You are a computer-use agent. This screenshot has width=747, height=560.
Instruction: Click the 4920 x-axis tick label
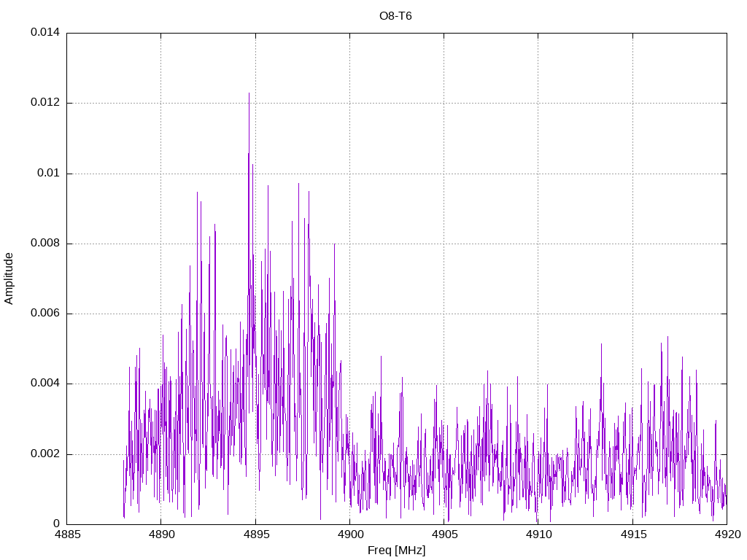click(x=727, y=535)
